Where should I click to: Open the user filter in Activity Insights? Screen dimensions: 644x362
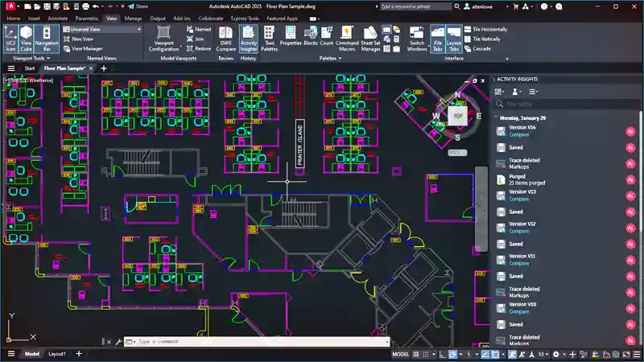[x=516, y=92]
